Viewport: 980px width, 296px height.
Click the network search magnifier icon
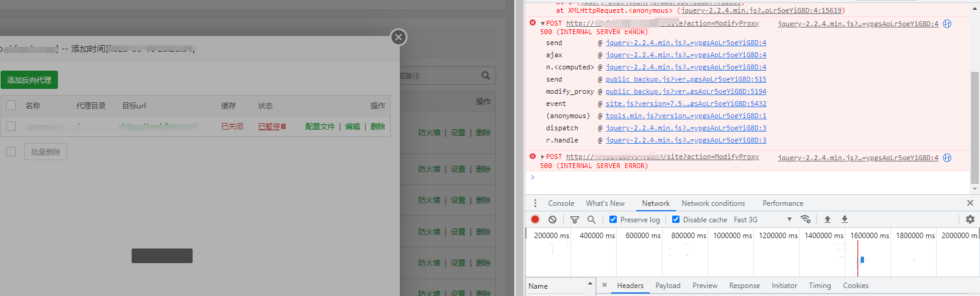pos(591,219)
